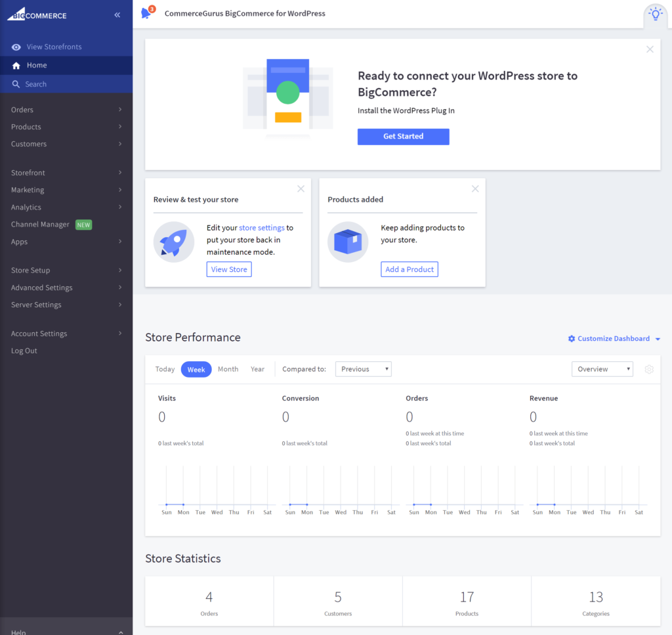The image size is (672, 635).
Task: Select the Week tab
Action: coord(196,370)
